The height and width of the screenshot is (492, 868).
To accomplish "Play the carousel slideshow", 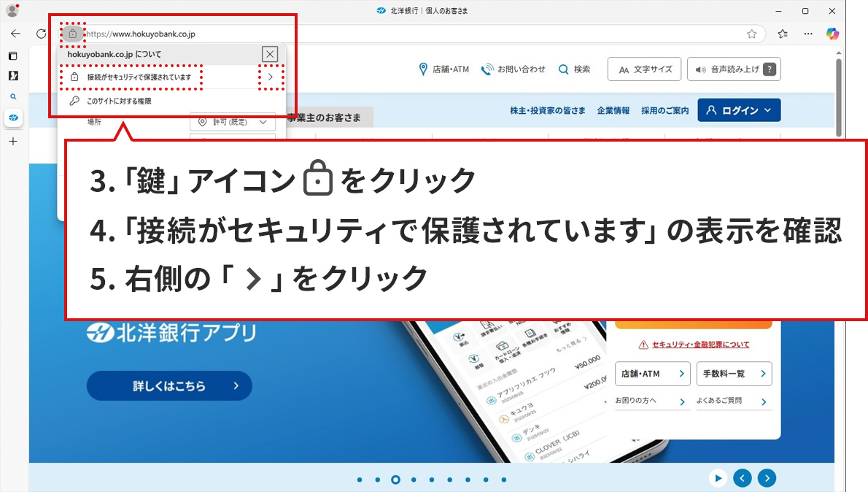I will point(718,478).
